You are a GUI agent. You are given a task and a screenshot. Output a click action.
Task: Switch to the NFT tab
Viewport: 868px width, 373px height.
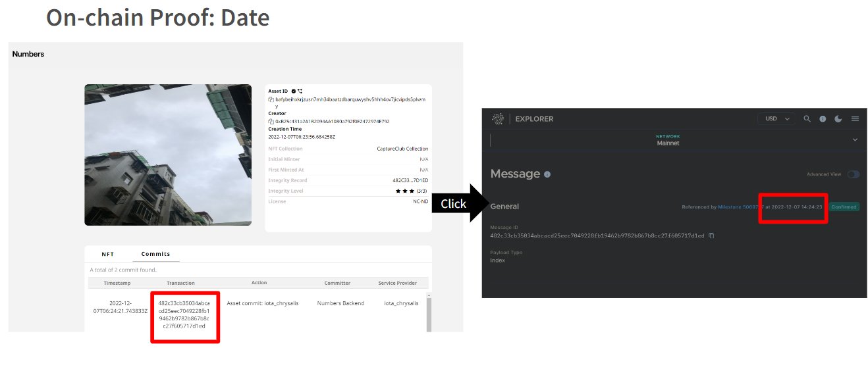coord(107,253)
